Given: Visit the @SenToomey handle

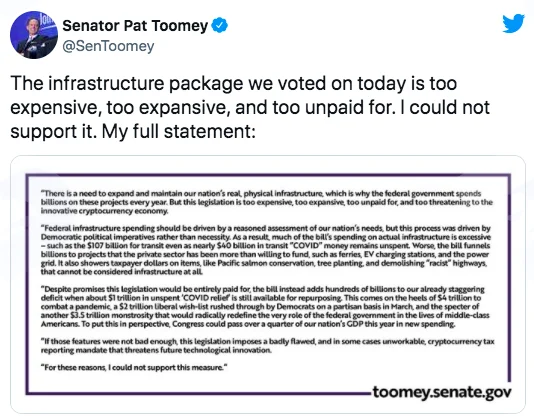Looking at the screenshot, I should click(108, 46).
